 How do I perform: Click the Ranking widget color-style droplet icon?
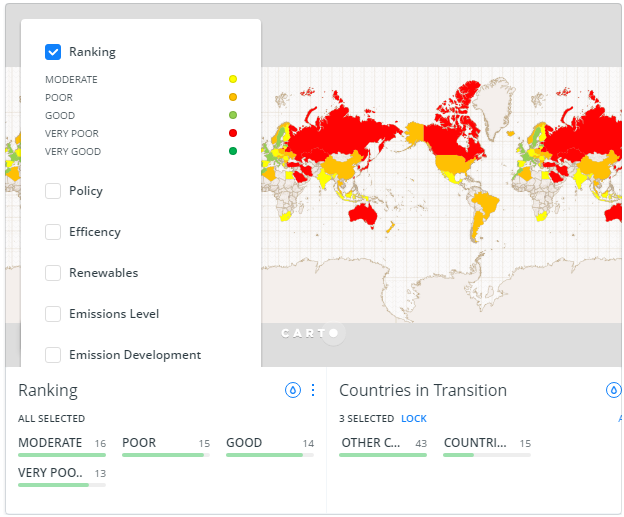(293, 390)
